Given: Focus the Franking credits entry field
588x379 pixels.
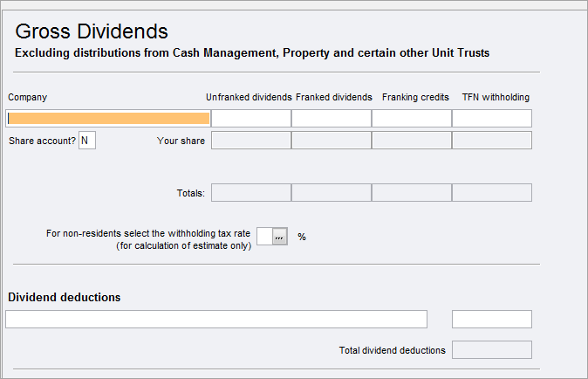Looking at the screenshot, I should [412, 119].
